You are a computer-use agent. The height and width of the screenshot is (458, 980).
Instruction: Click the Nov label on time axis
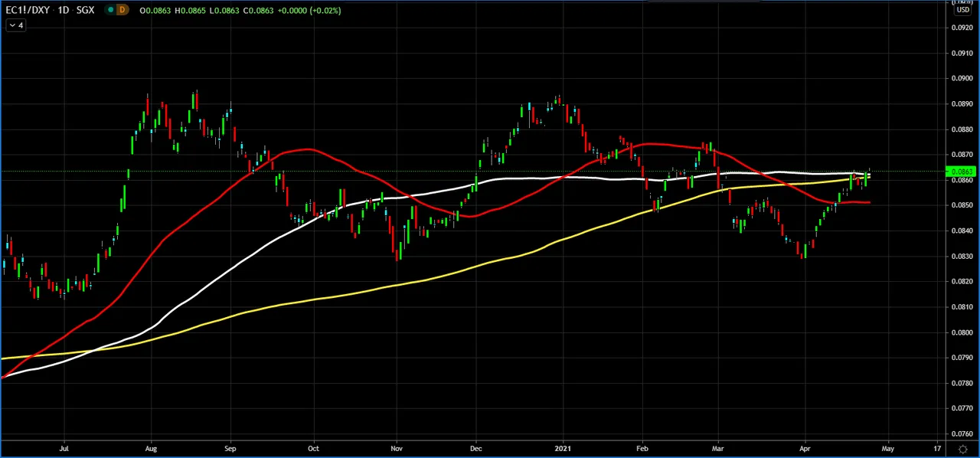point(396,448)
